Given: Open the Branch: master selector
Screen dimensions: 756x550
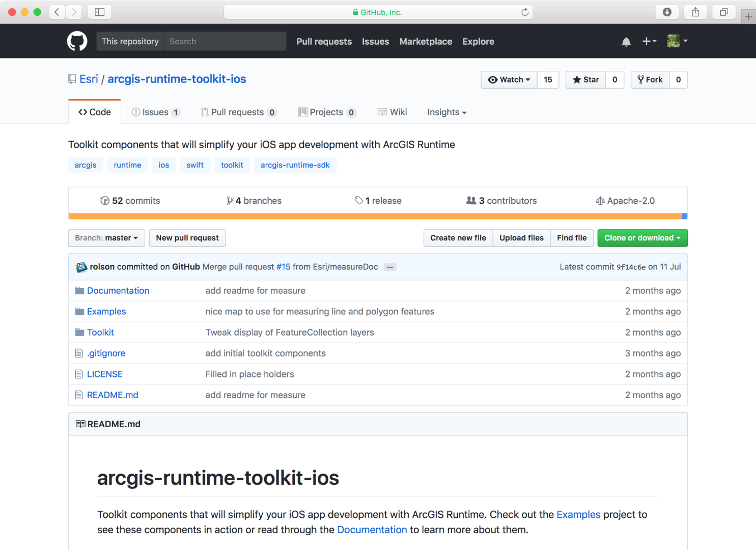Looking at the screenshot, I should pyautogui.click(x=106, y=238).
